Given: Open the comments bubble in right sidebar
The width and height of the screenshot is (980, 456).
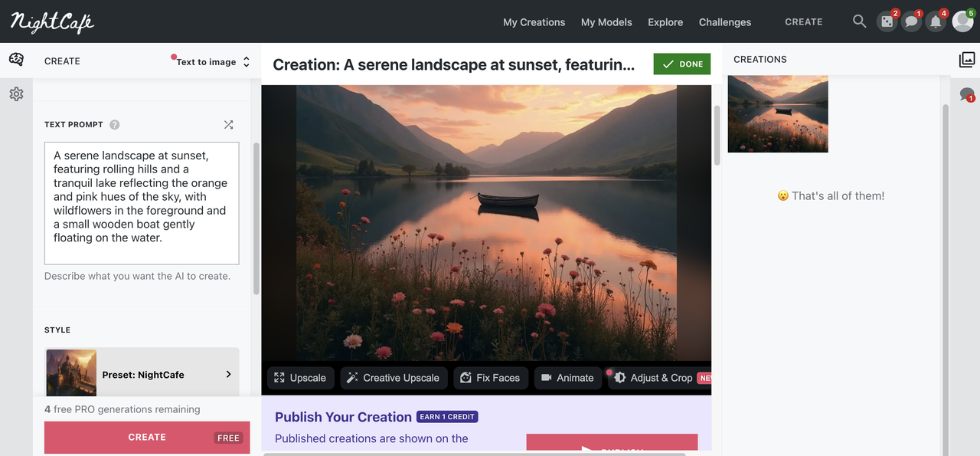Looking at the screenshot, I should tap(967, 94).
